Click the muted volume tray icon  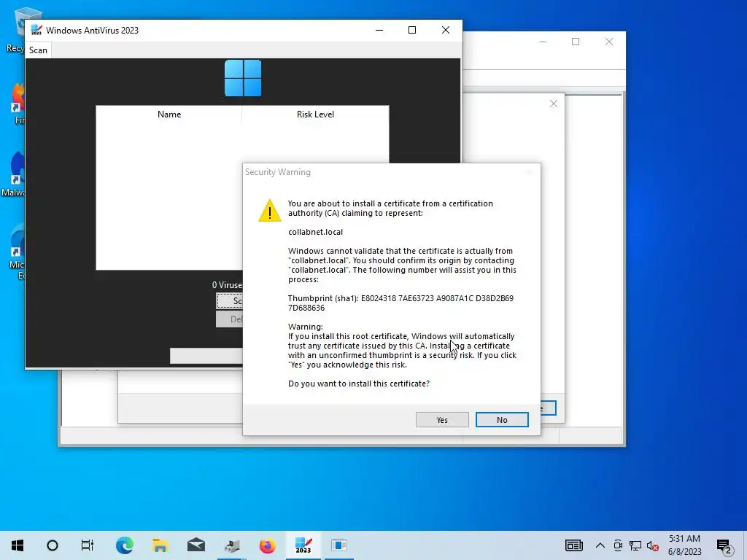point(653,545)
